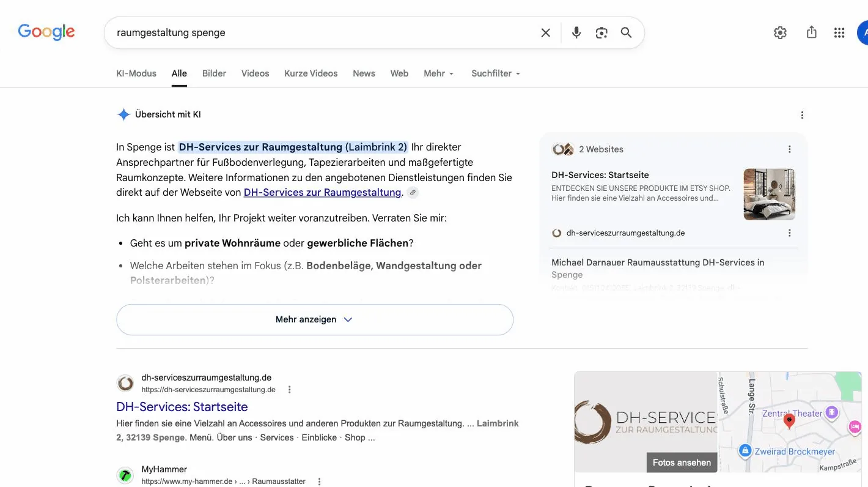Click Zentral Theater marker on map
The height and width of the screenshot is (487, 868).
[831, 413]
